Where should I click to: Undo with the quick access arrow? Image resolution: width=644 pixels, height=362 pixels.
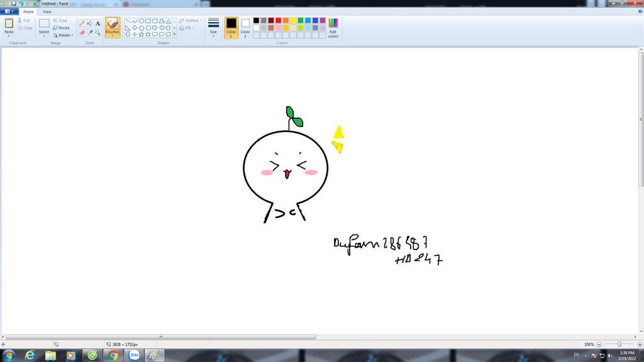click(x=21, y=3)
